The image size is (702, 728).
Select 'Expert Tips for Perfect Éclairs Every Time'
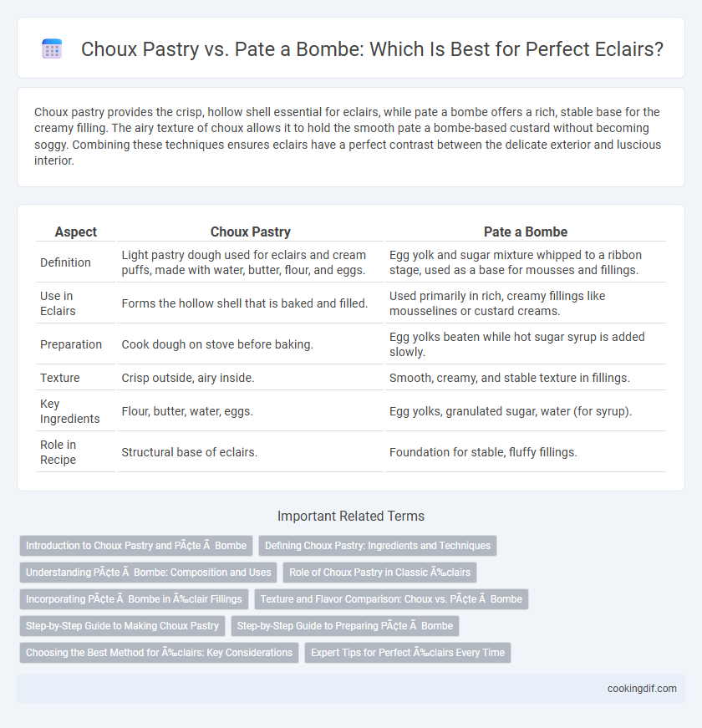(x=408, y=652)
